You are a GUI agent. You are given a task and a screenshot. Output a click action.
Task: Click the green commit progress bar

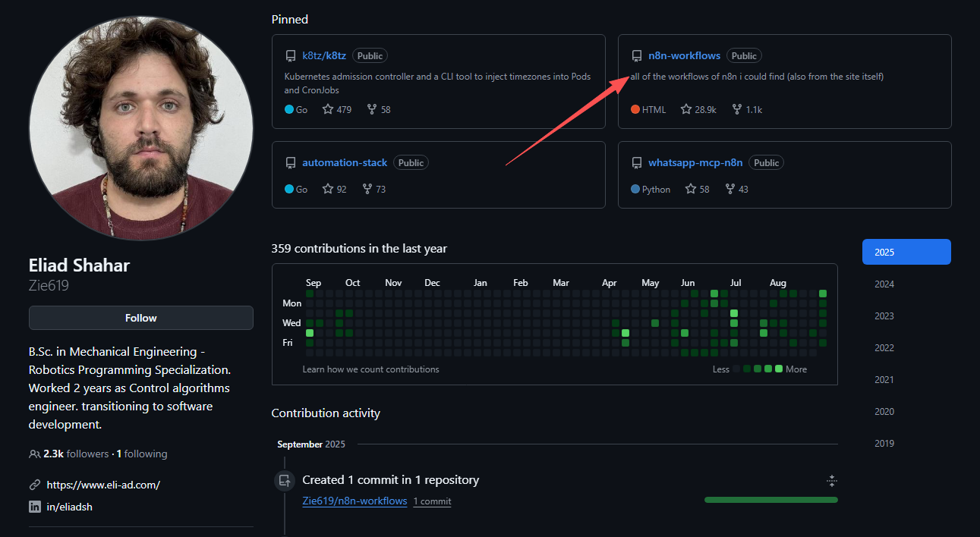[x=771, y=500]
